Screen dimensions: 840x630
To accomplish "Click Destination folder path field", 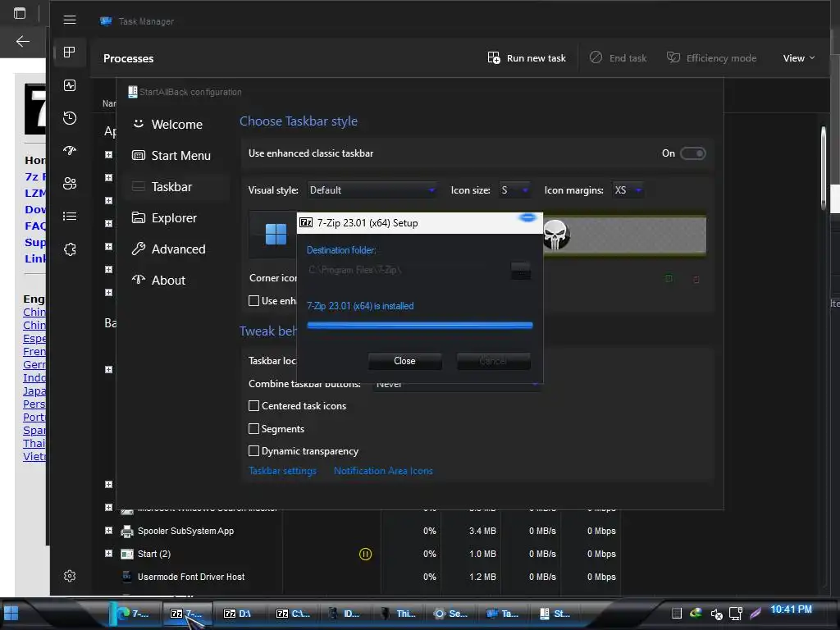I will tap(407, 271).
